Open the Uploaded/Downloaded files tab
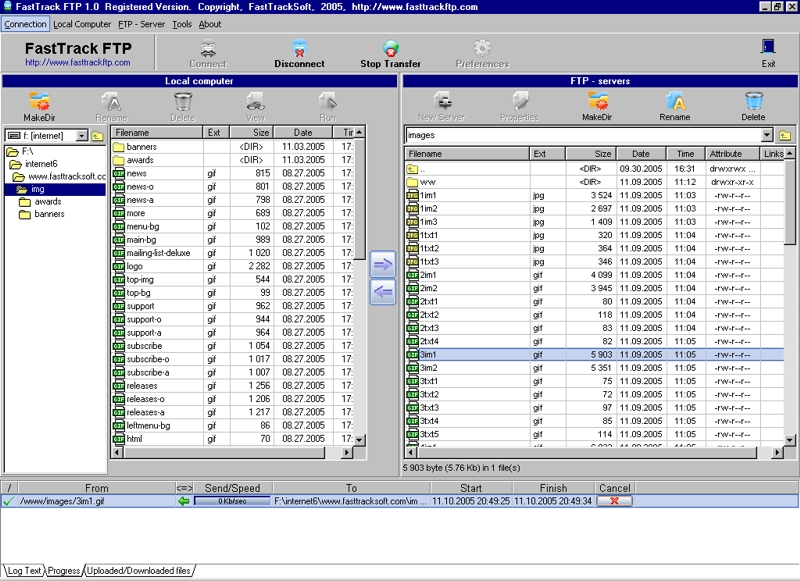800x581 pixels. pos(138,571)
